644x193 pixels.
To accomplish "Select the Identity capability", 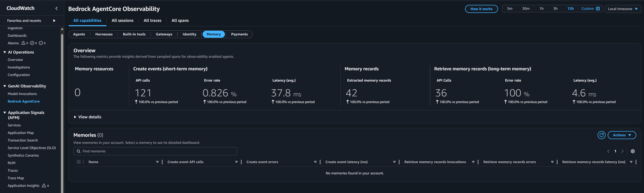I will click(189, 34).
